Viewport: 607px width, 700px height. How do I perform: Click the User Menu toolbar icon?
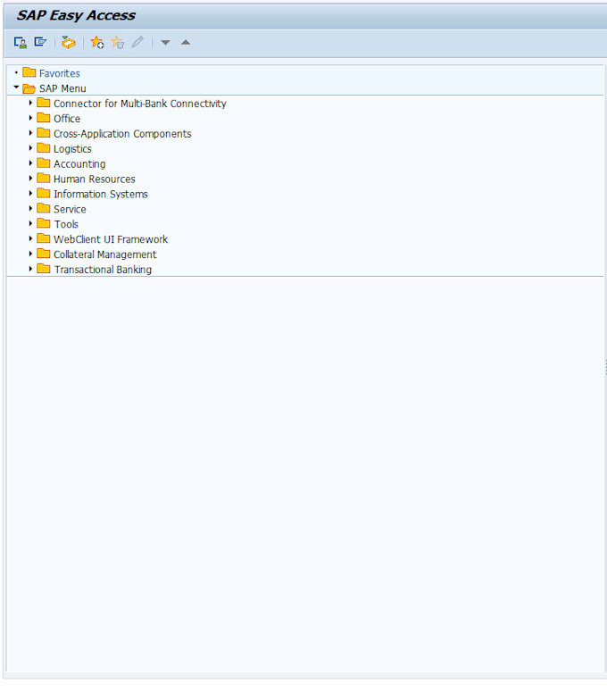[x=20, y=43]
